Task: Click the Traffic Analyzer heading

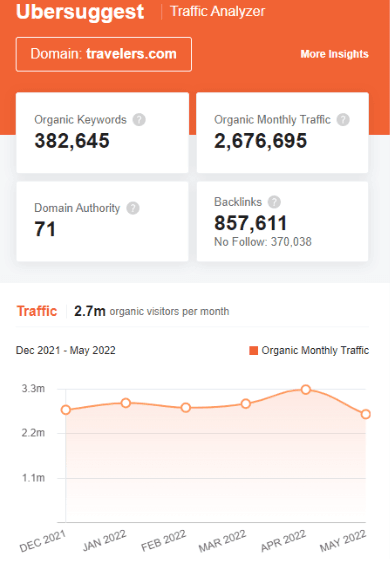Action: point(218,11)
